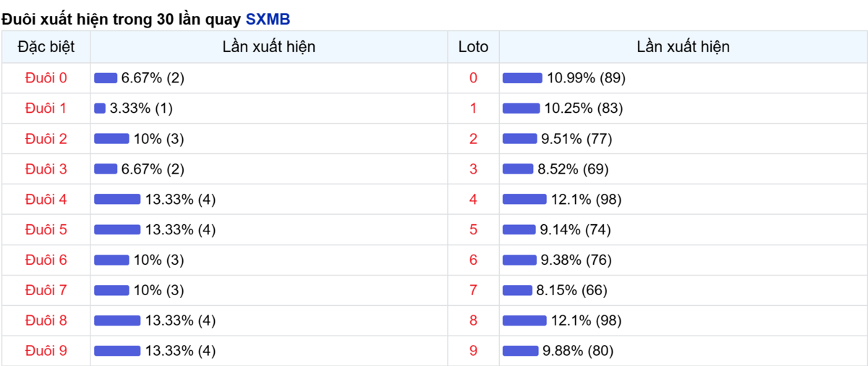Click the 3.33% progress bar for Đuôi 1
Viewport: 868px width, 366px height.
[100, 108]
